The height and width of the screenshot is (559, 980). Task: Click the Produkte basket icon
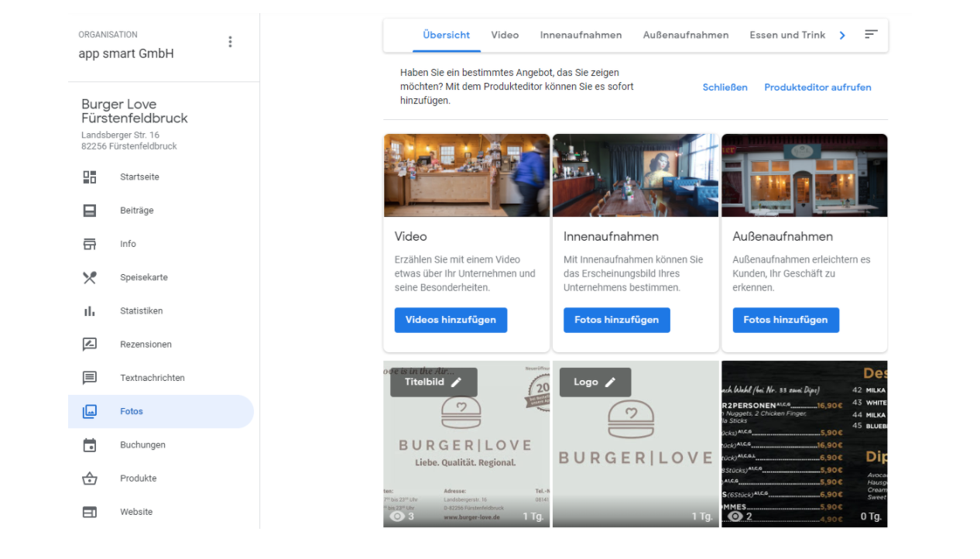90,478
